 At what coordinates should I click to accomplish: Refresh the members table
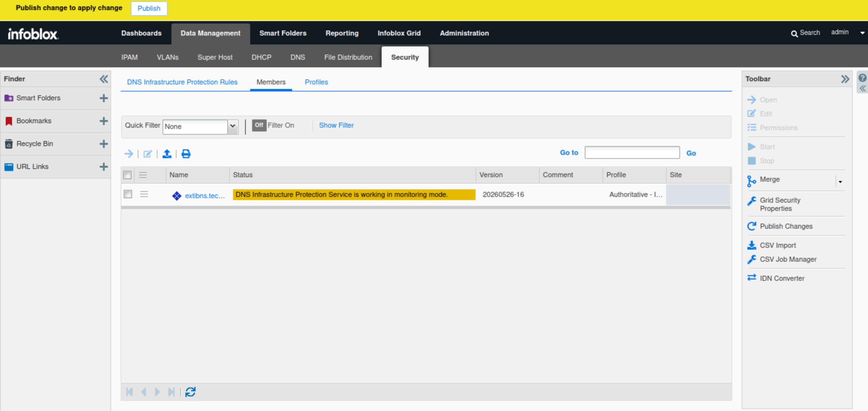pyautogui.click(x=190, y=392)
